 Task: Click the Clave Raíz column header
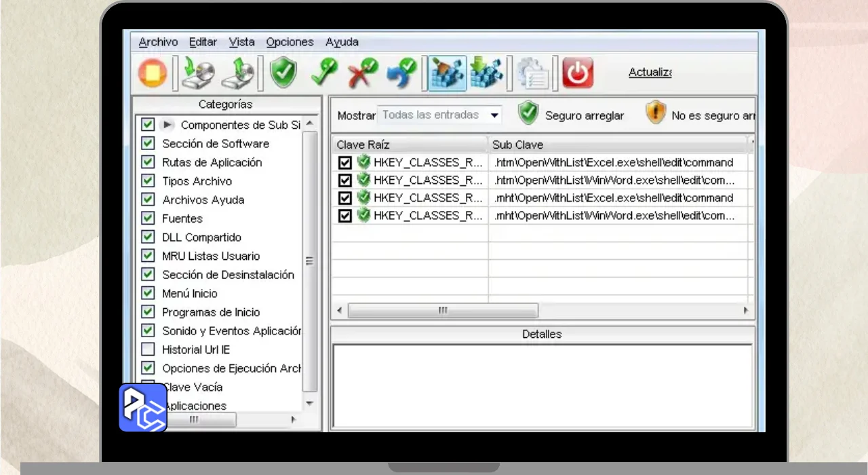tap(409, 145)
